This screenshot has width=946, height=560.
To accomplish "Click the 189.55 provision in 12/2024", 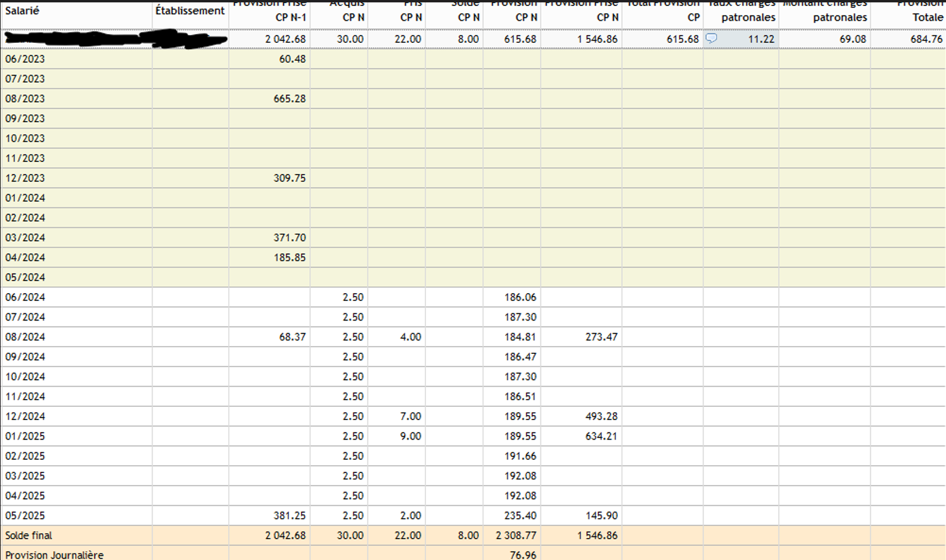I will [x=520, y=416].
